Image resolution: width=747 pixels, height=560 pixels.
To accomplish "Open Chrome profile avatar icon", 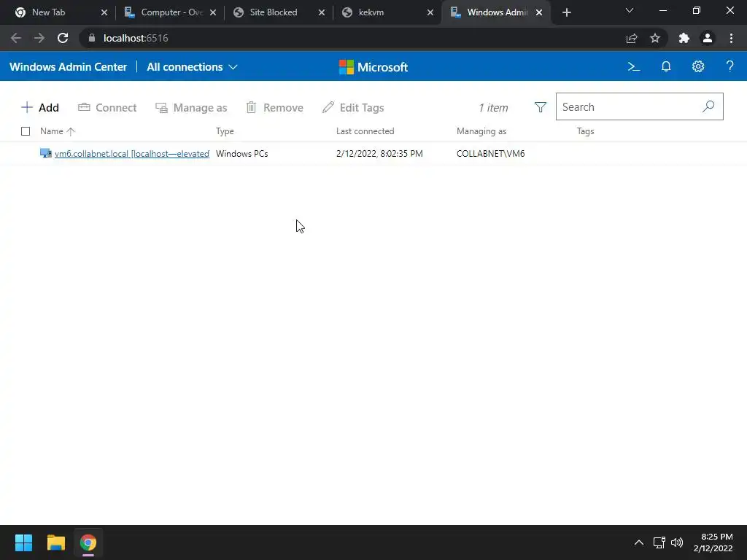I will coord(708,38).
